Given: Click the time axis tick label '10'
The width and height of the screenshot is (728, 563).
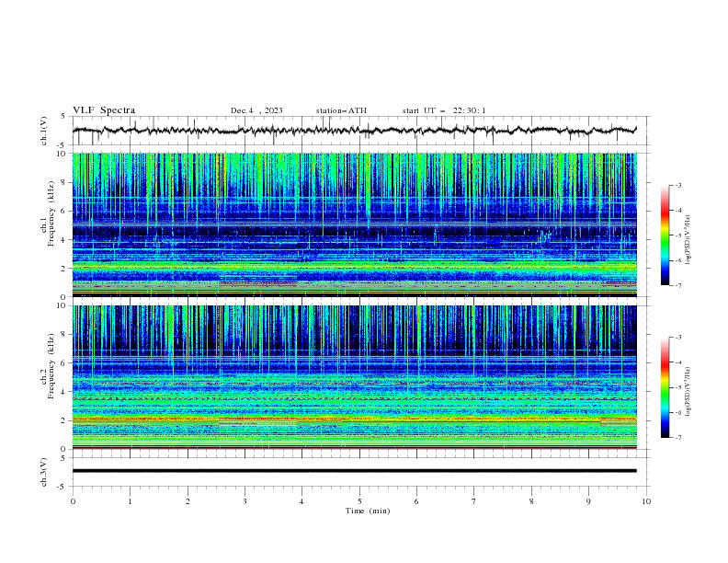Looking at the screenshot, I should click(646, 501).
